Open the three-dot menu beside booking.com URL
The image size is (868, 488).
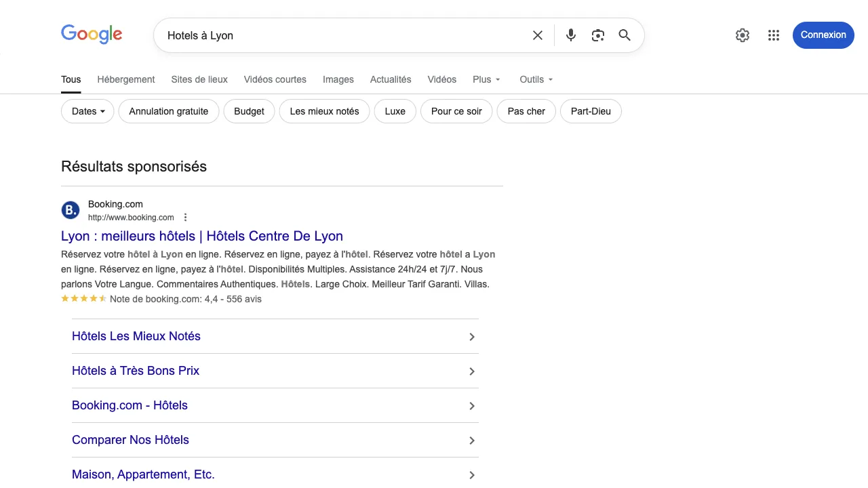[x=185, y=218]
